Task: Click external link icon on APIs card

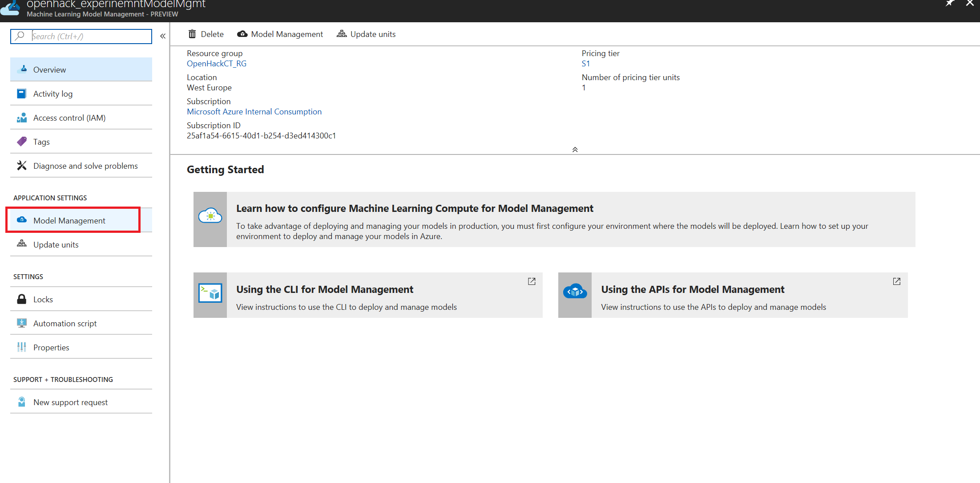Action: point(897,281)
